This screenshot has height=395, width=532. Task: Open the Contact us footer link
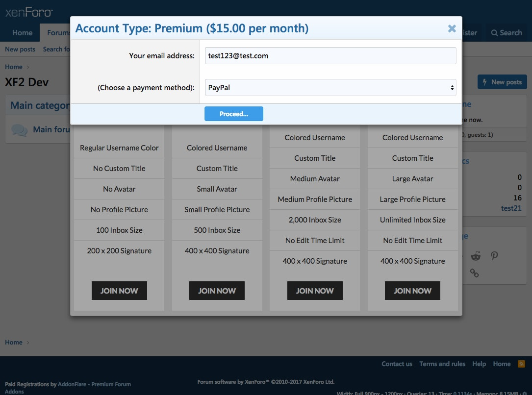coord(397,364)
